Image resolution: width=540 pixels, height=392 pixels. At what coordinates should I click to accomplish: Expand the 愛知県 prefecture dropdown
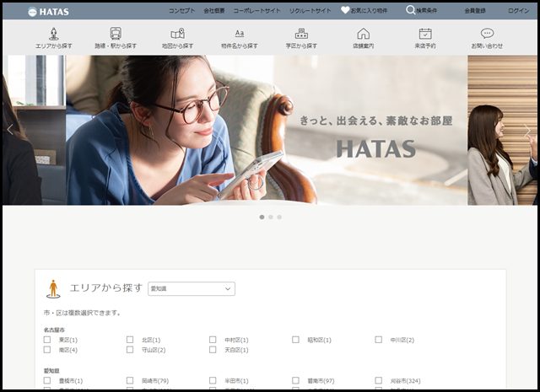192,288
